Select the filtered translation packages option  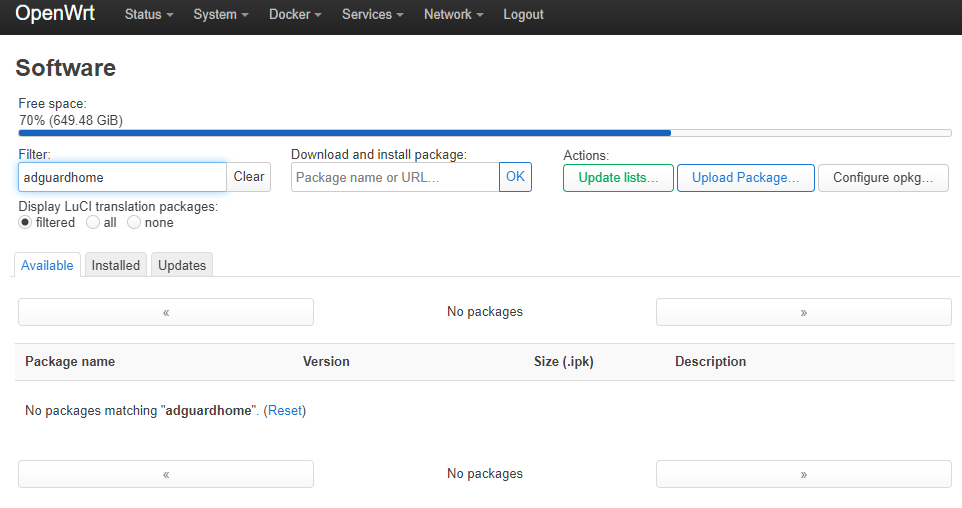pyautogui.click(x=25, y=223)
